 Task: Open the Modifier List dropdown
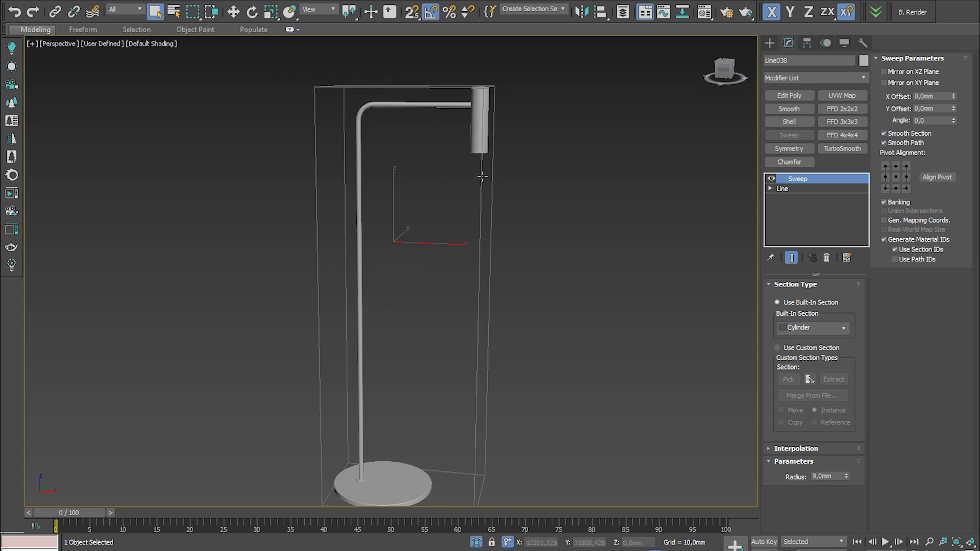pos(815,78)
